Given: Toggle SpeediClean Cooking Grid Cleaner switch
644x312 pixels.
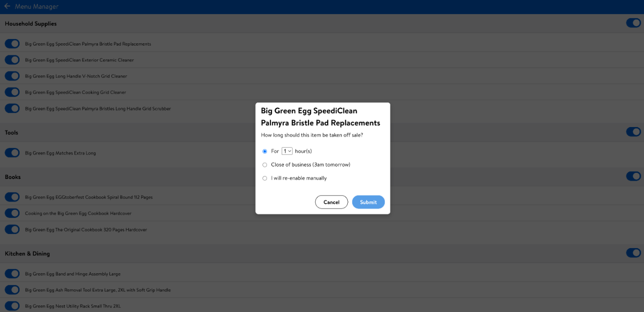Looking at the screenshot, I should 12,92.
